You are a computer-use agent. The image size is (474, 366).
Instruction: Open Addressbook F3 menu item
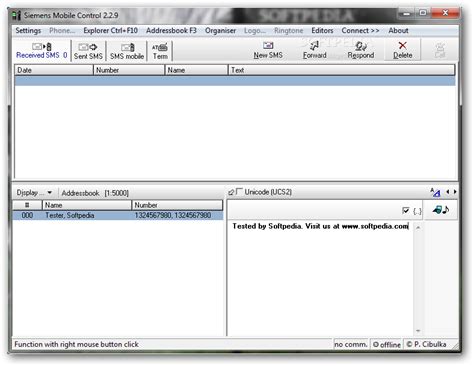(x=171, y=31)
